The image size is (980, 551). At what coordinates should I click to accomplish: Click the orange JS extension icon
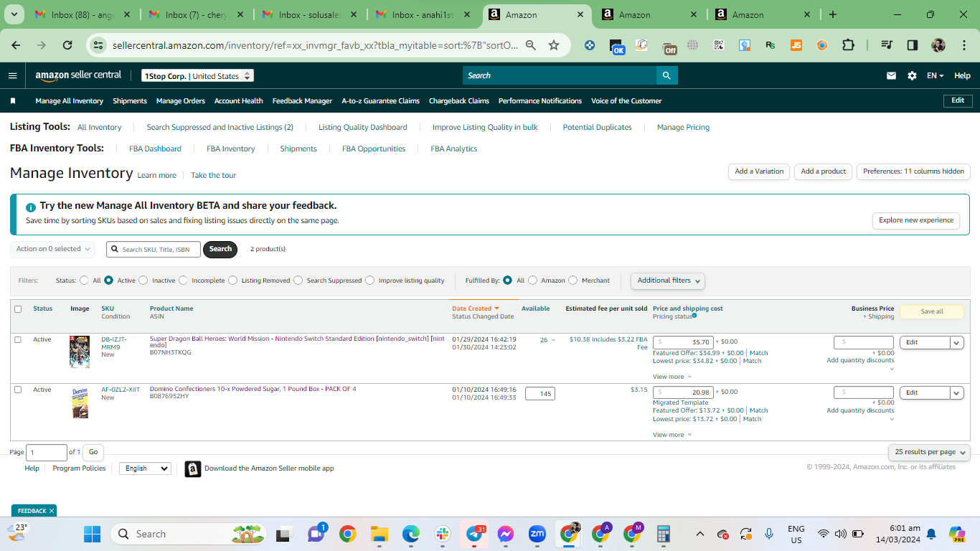point(796,45)
